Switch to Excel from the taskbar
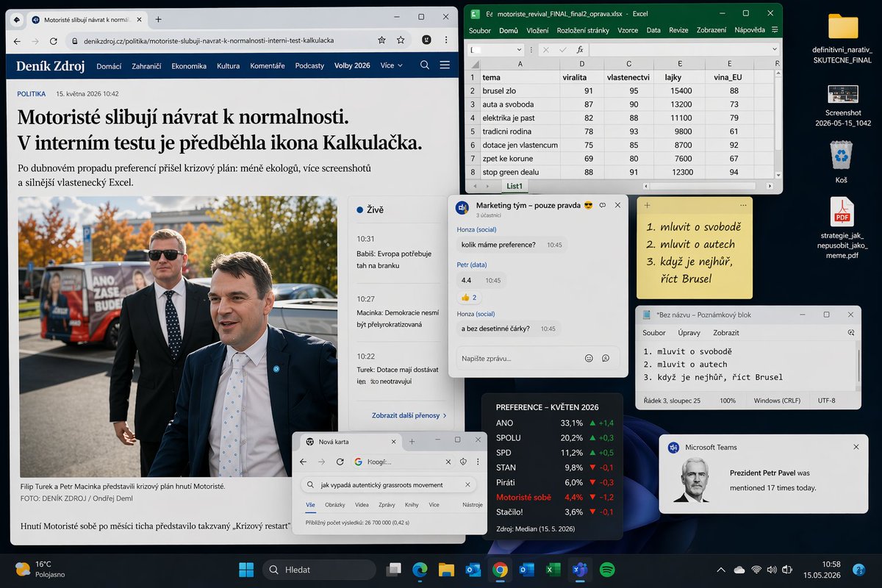Screen dimensions: 882x588 [x=553, y=570]
